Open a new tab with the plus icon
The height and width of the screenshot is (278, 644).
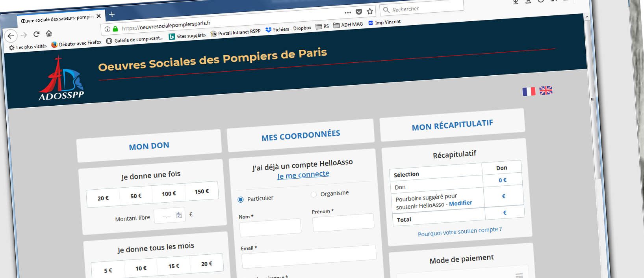tap(112, 15)
